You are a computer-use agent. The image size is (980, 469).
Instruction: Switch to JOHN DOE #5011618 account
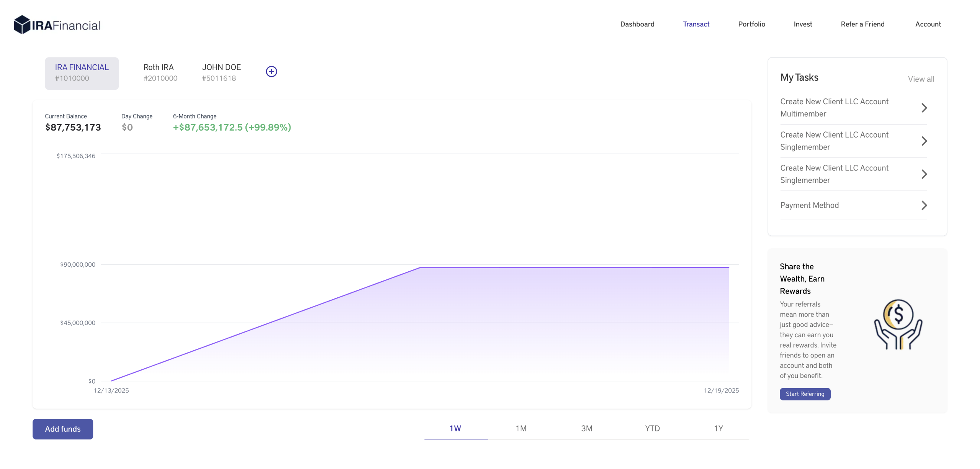point(221,73)
